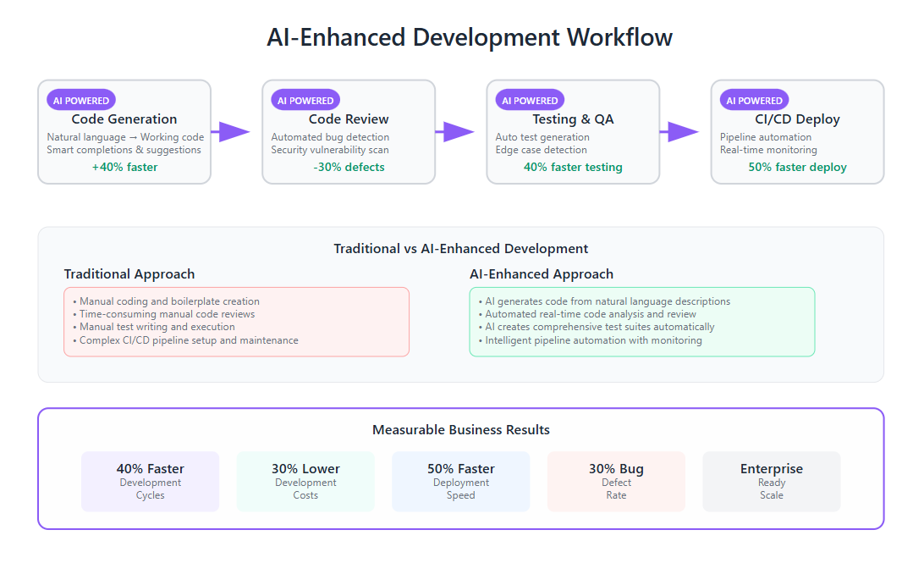This screenshot has height=574, width=924.
Task: Click the '50% faster deploy' metric text
Action: click(x=797, y=167)
